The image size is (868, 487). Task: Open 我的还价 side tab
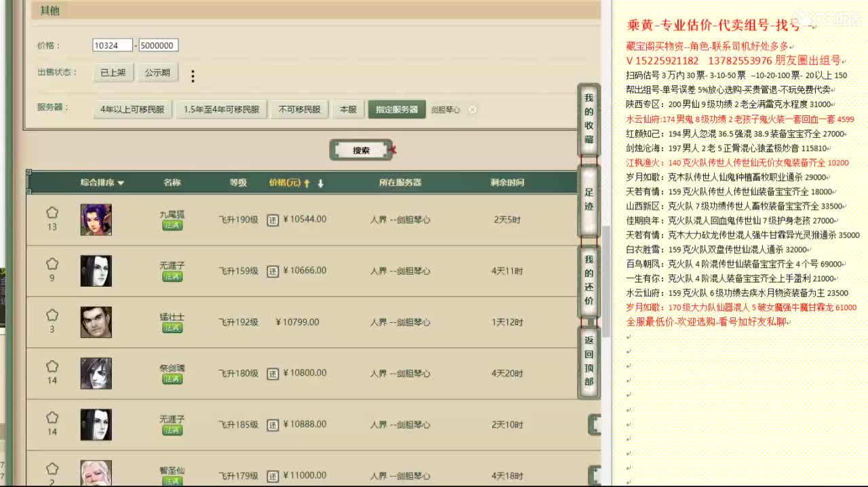[x=589, y=281]
